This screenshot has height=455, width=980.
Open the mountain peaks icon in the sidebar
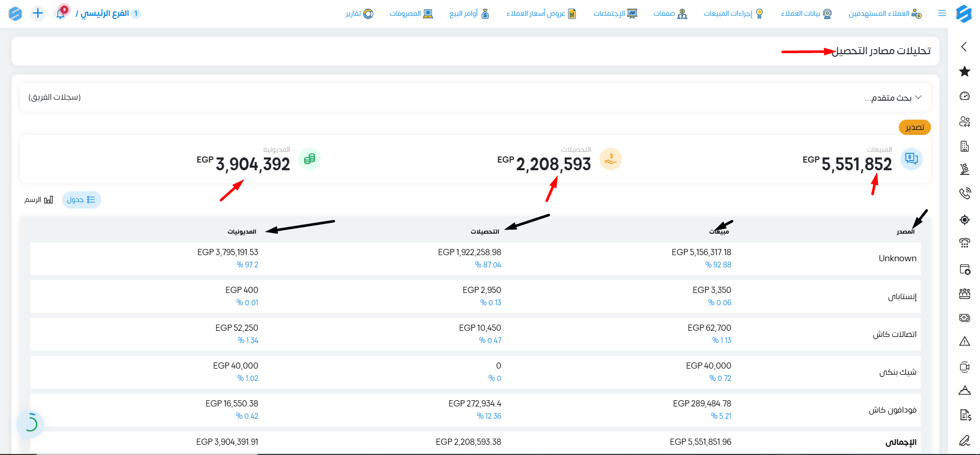(964, 391)
